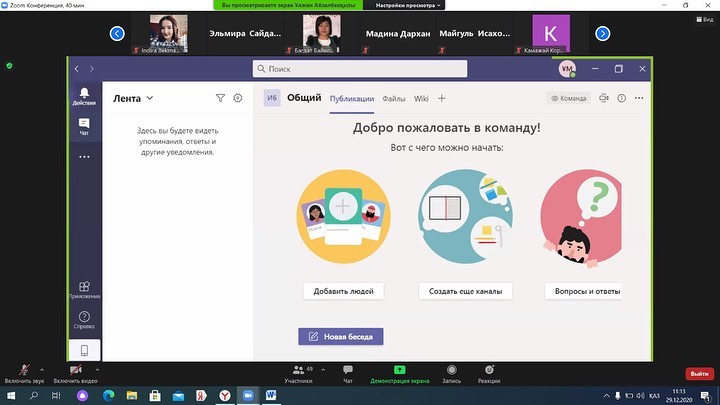This screenshot has width=720, height=405.
Task: Leave the Zoom meeting
Action: tap(699, 374)
